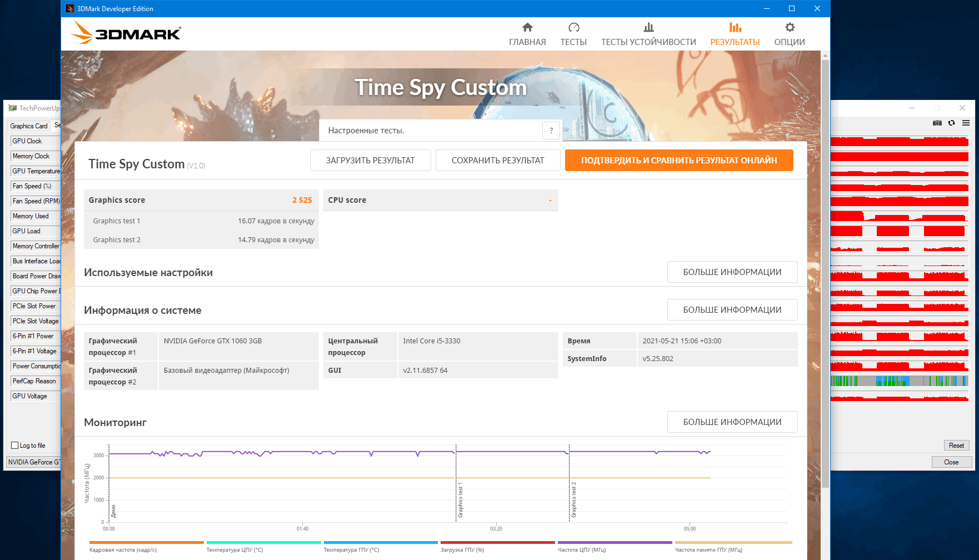Click the NVIDIA GeForce GTX 1060 3GB cell
This screenshot has height=560, width=979.
tap(238, 347)
